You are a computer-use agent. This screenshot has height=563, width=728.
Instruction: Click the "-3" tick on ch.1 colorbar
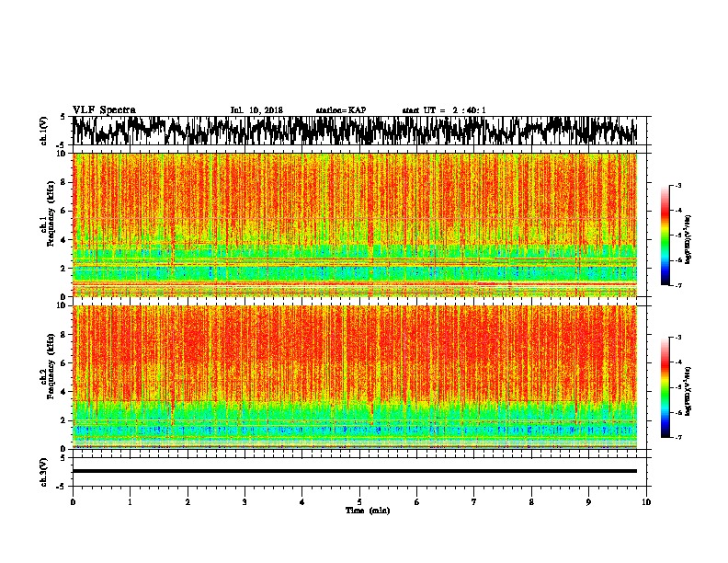click(678, 185)
